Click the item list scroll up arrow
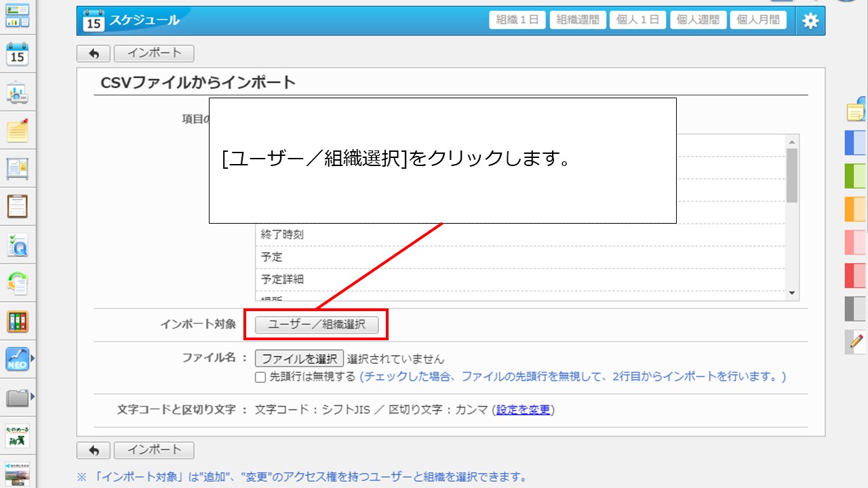 click(791, 141)
